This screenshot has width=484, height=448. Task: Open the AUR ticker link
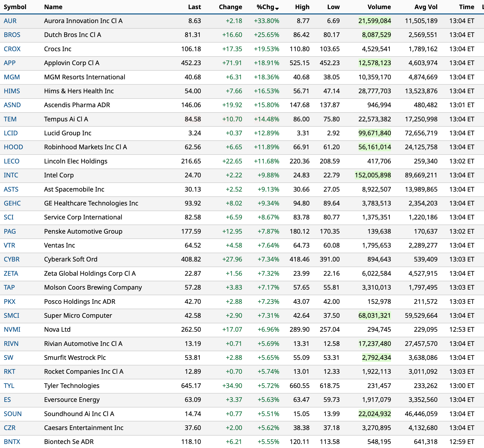pos(10,21)
